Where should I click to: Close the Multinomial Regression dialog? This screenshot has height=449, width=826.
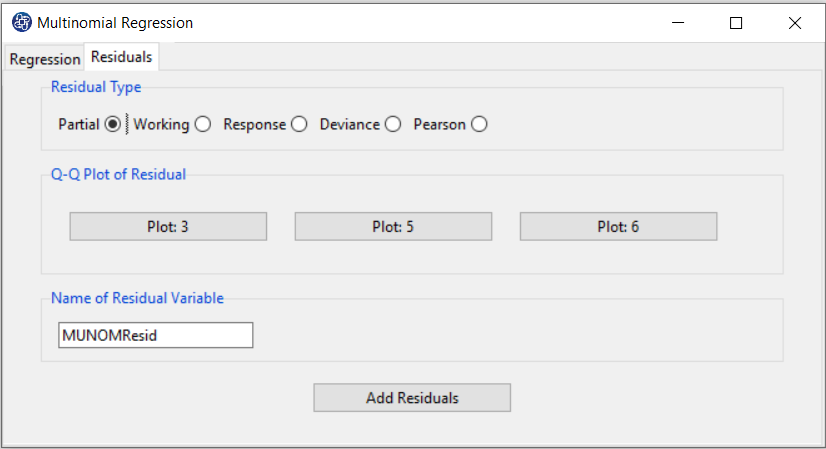[x=795, y=23]
